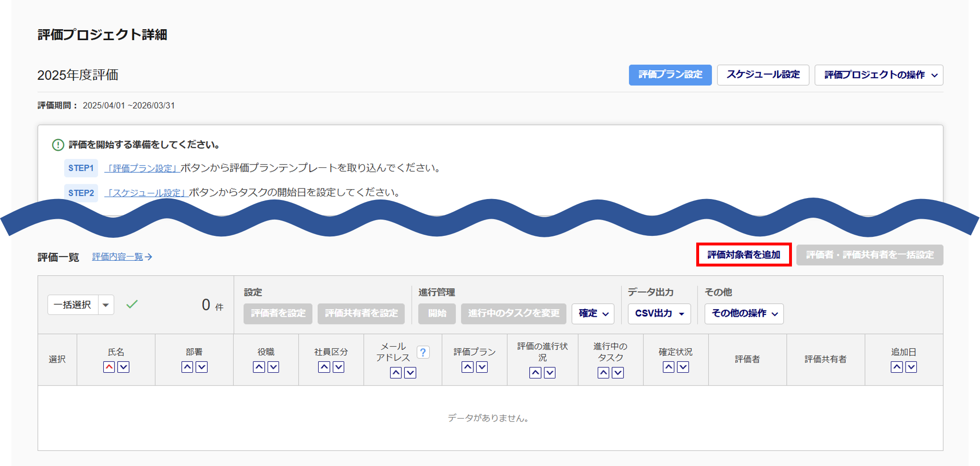The width and height of the screenshot is (980, 466).
Task: Sort 社員区分 column descending
Action: (x=339, y=367)
